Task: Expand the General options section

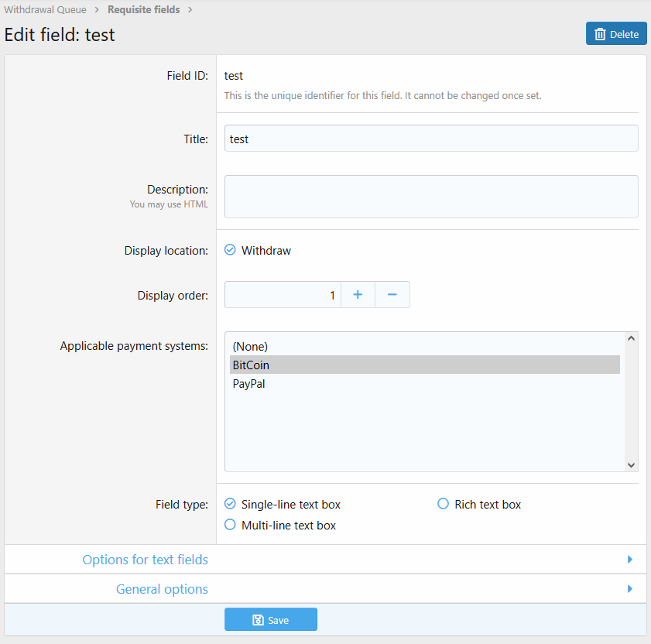Action: [162, 589]
